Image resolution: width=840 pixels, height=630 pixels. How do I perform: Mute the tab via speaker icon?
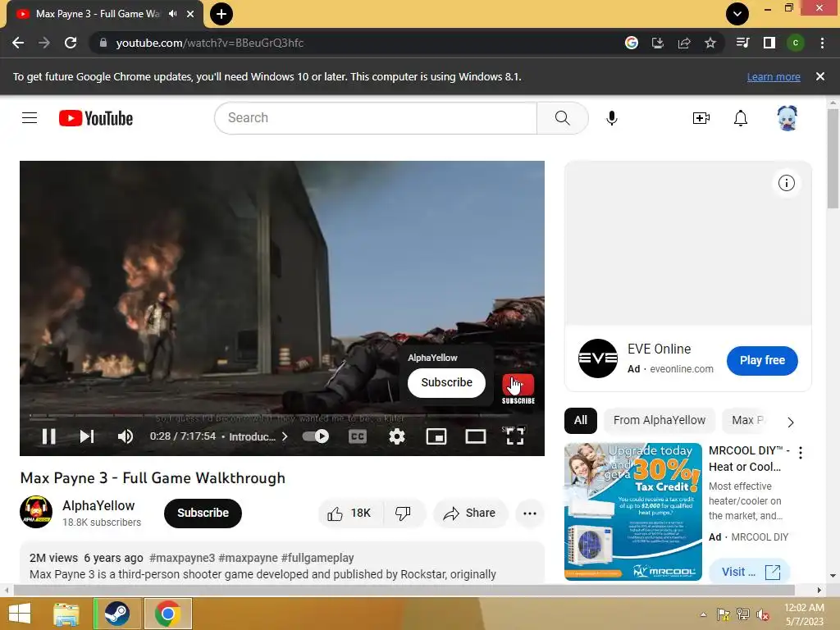click(x=173, y=14)
